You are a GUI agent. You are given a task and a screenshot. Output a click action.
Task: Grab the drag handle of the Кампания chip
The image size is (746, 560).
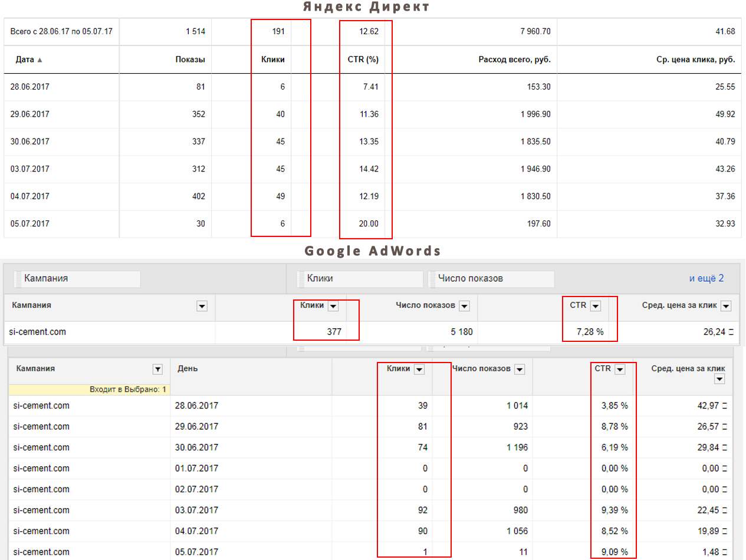click(x=18, y=279)
